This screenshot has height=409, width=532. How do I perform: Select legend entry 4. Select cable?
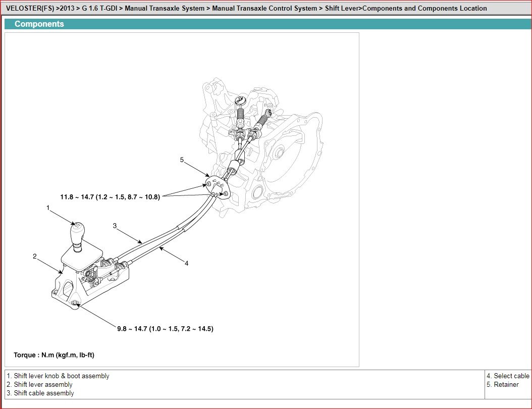tap(508, 376)
